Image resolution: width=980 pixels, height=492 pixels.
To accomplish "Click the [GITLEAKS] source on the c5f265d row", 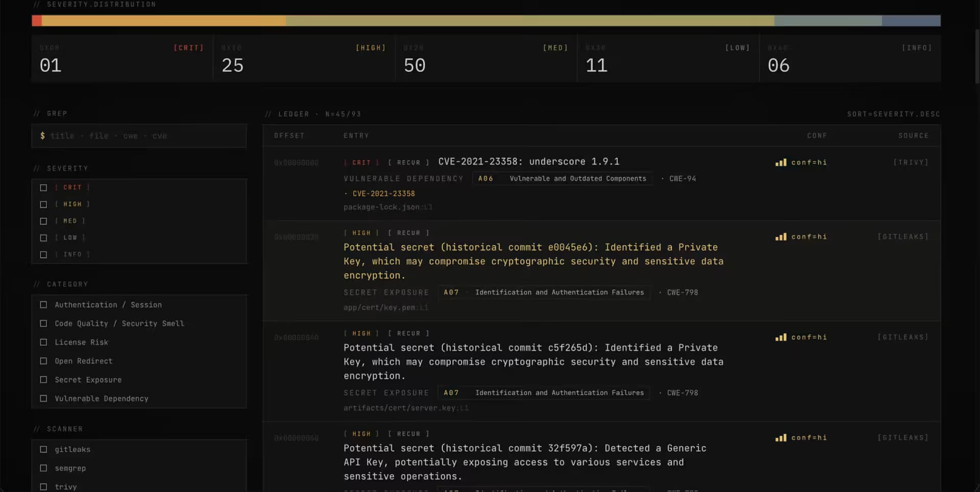I will (x=903, y=337).
